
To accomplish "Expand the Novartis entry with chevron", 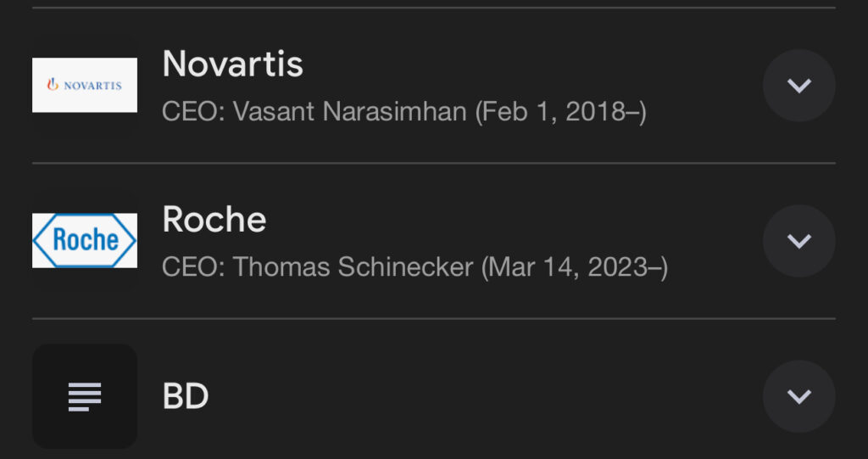I will pyautogui.click(x=798, y=86).
